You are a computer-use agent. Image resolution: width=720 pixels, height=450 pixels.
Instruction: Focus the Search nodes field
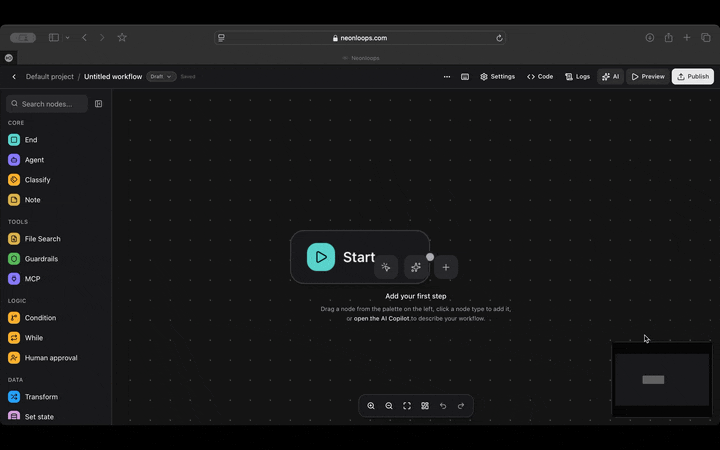(x=47, y=104)
